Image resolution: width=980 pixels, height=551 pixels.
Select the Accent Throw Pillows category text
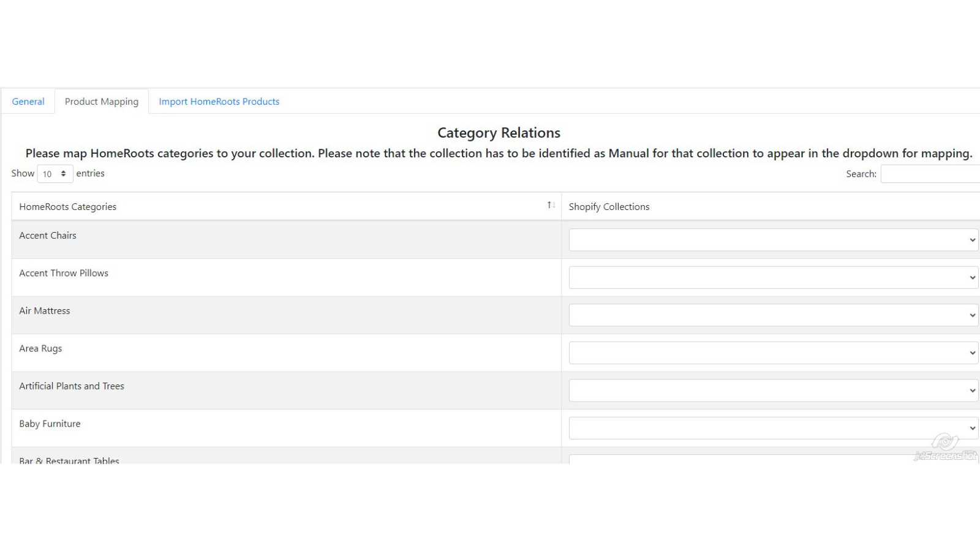[x=64, y=273]
